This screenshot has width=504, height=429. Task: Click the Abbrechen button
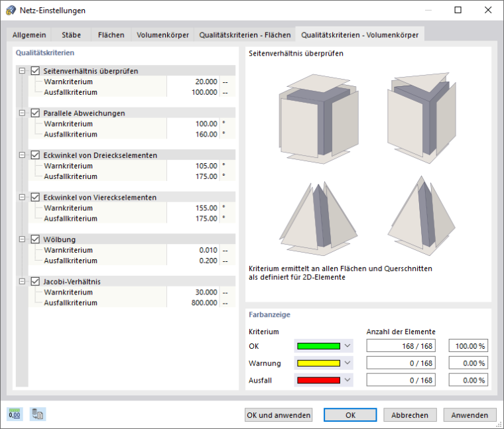tap(410, 415)
